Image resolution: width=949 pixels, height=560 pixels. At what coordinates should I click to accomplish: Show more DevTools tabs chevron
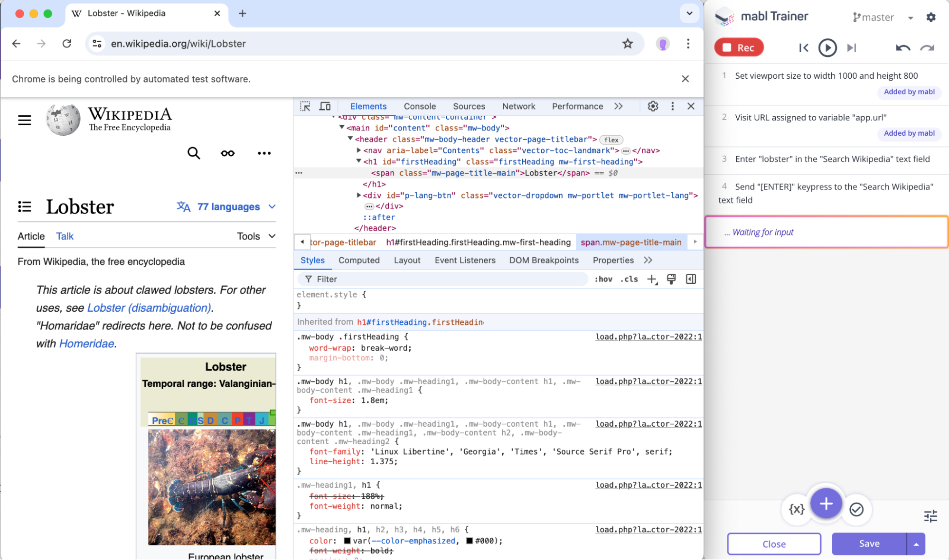point(618,106)
